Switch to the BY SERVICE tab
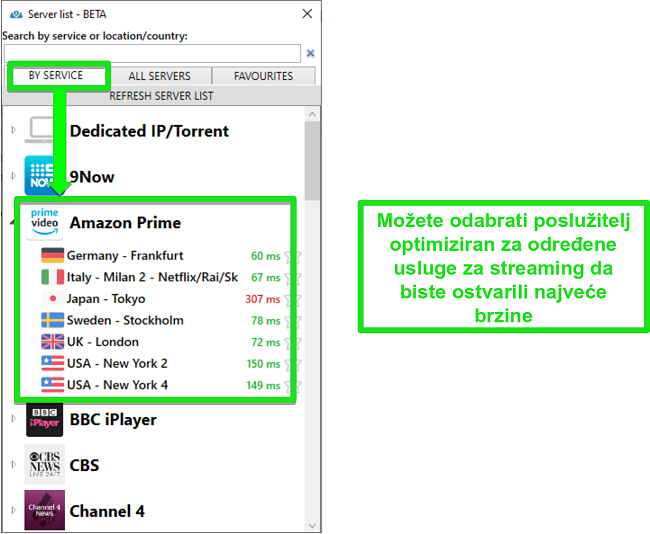The height and width of the screenshot is (534, 650). [x=56, y=75]
